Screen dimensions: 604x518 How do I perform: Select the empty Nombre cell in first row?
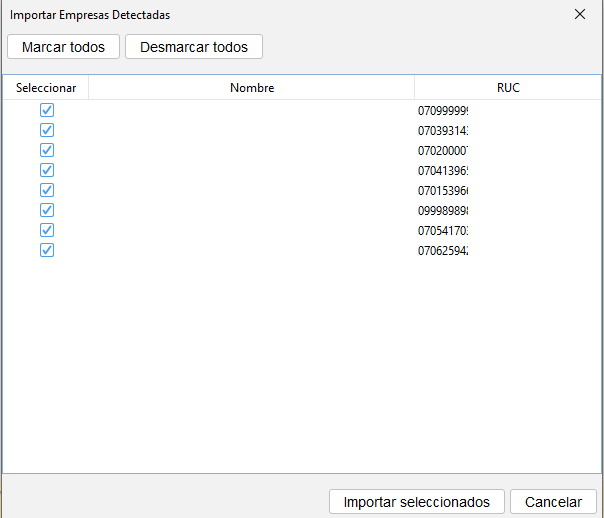tap(252, 111)
